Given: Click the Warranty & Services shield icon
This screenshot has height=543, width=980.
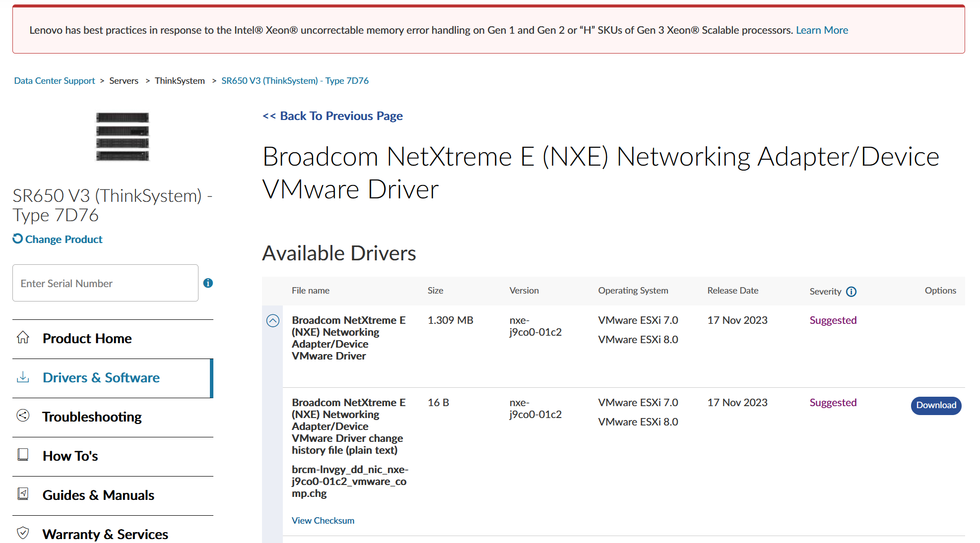Looking at the screenshot, I should (x=23, y=533).
